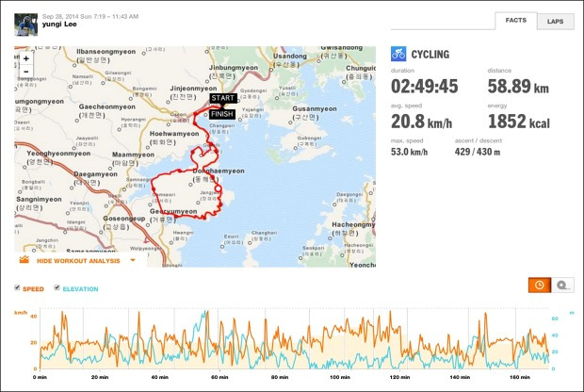Viewport: 584px width, 392px height.
Task: Click Yeonghyeonmyeon label on the map
Action: click(58, 154)
